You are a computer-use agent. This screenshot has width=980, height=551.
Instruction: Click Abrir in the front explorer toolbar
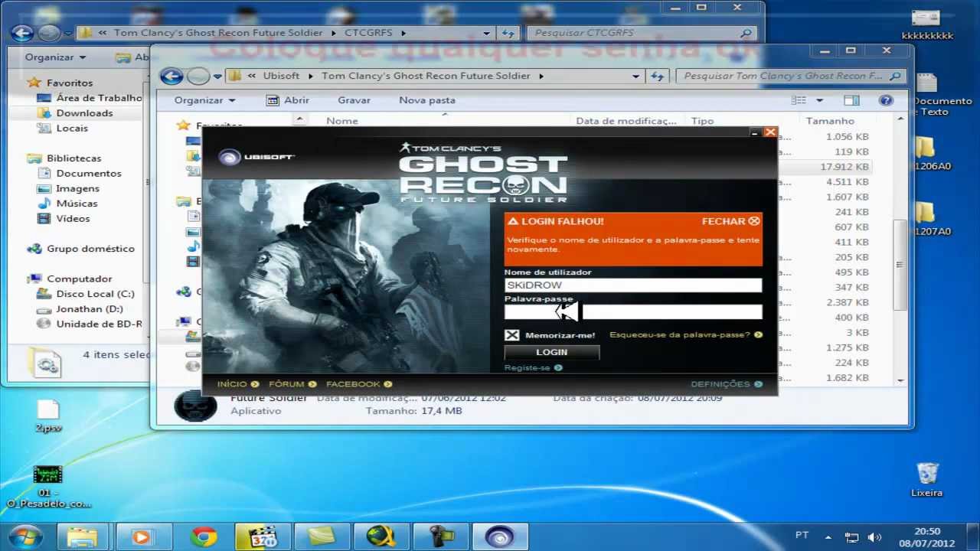(x=288, y=100)
